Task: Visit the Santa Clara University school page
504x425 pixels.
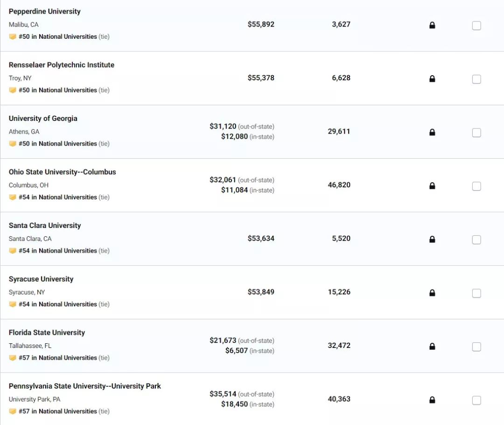Action: point(45,226)
